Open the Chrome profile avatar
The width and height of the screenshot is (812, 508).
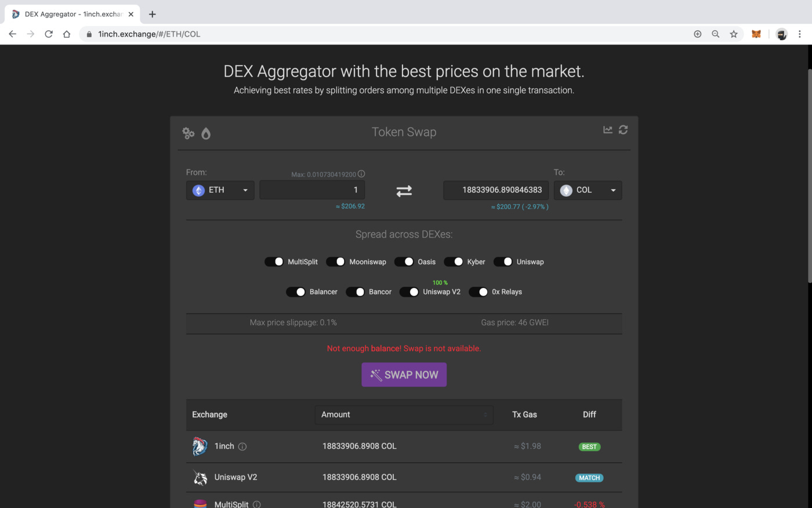[782, 34]
